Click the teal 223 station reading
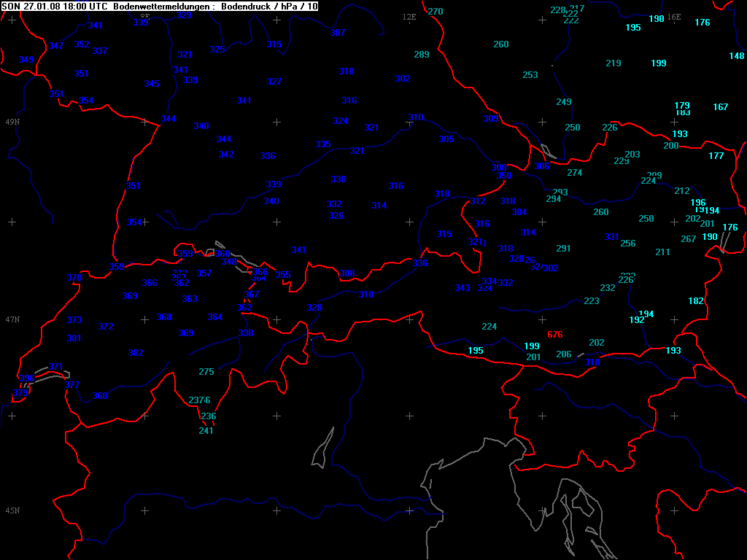The image size is (747, 560). coord(592,301)
